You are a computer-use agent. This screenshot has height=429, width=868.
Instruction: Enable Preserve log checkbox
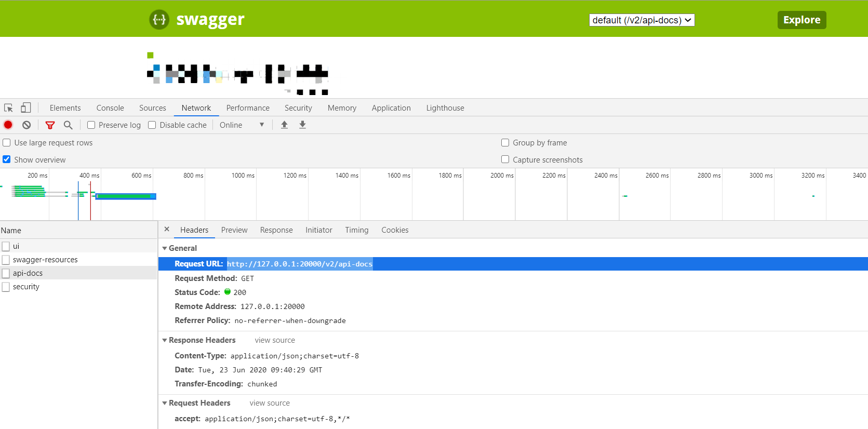pos(91,125)
